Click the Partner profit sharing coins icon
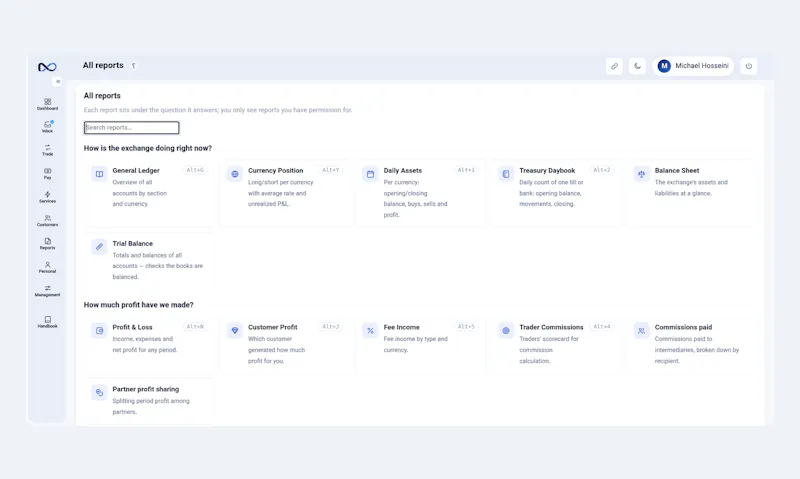The height and width of the screenshot is (479, 800). click(x=99, y=392)
